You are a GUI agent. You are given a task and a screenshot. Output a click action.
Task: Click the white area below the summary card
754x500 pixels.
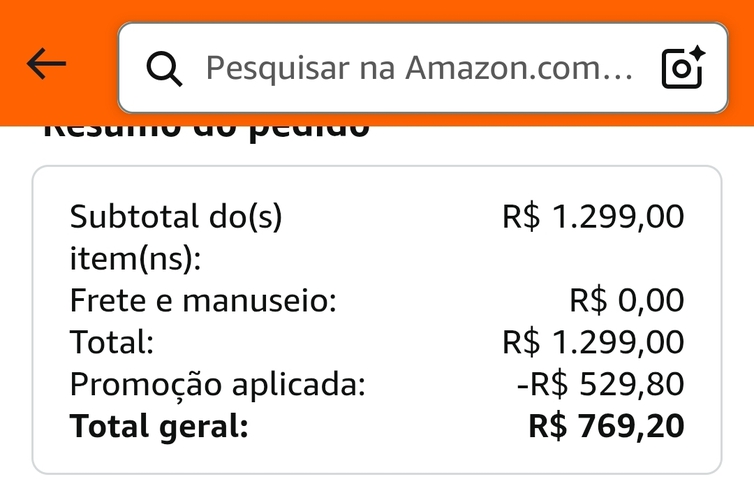pos(377,488)
